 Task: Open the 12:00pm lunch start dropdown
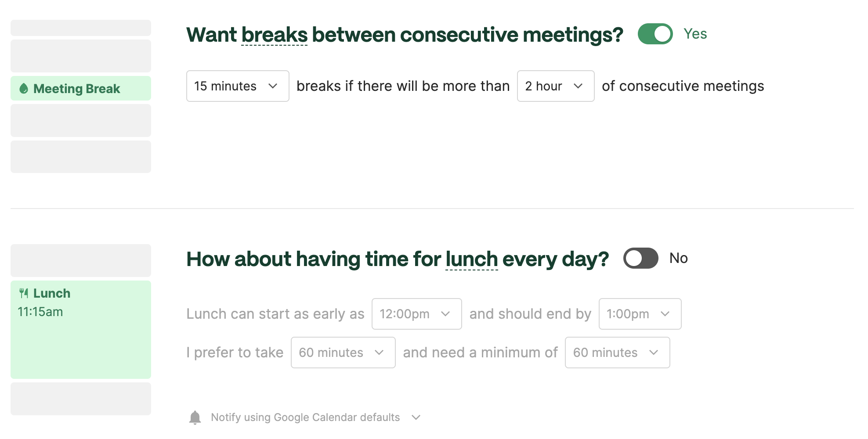click(416, 314)
